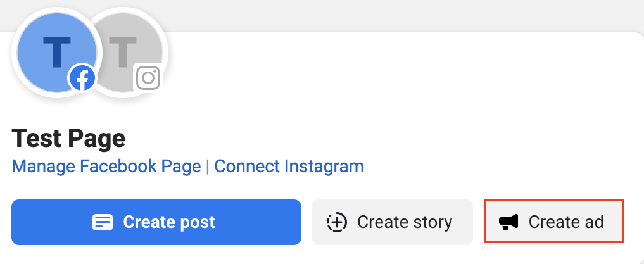Image resolution: width=644 pixels, height=264 pixels.
Task: Click the dashed plus circle story icon
Action: pyautogui.click(x=337, y=222)
